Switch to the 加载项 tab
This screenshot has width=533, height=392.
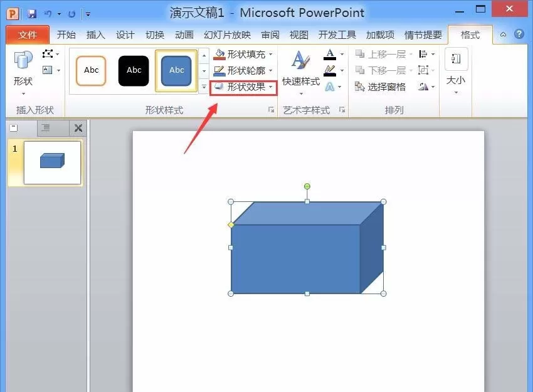[381, 34]
